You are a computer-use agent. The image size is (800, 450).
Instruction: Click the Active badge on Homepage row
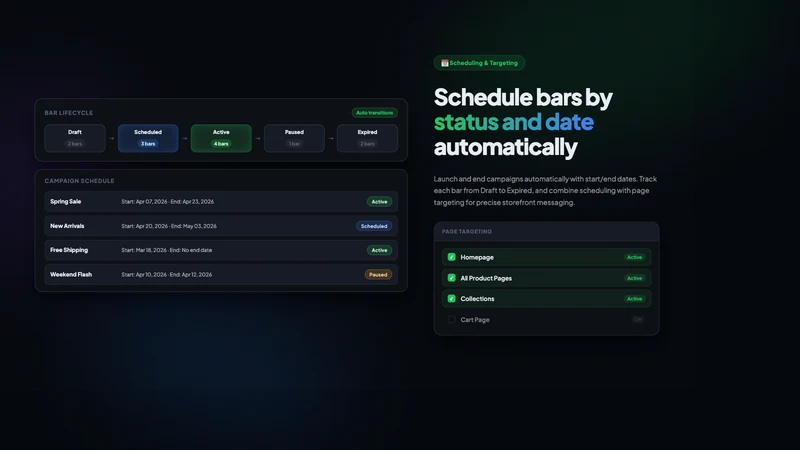[x=634, y=257]
